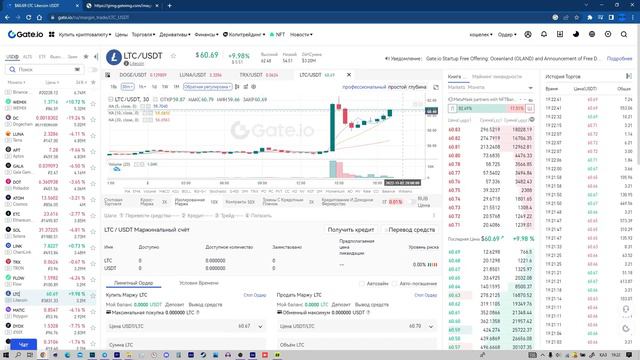Add LTC/USDT to favorites star
The height and width of the screenshot is (360, 640).
[x=173, y=56]
